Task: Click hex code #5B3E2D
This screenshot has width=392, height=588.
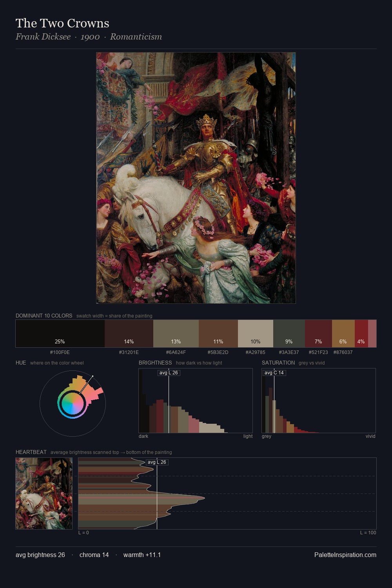Action: pyautogui.click(x=218, y=352)
